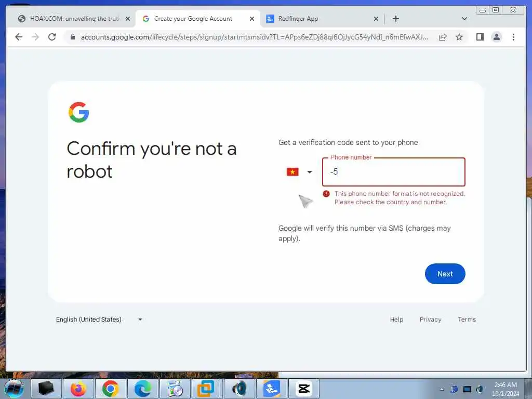This screenshot has height=399, width=532.
Task: Reload the page with the refresh icon
Action: pos(52,37)
